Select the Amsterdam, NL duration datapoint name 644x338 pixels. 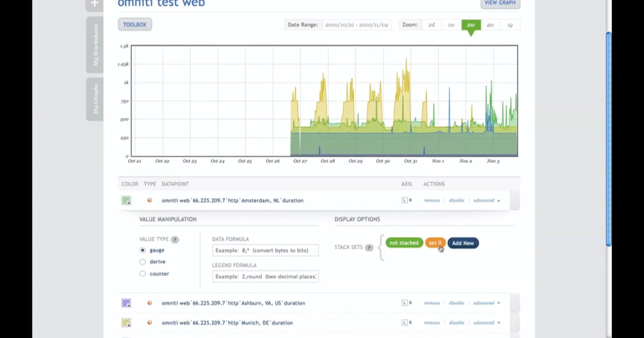pyautogui.click(x=232, y=200)
